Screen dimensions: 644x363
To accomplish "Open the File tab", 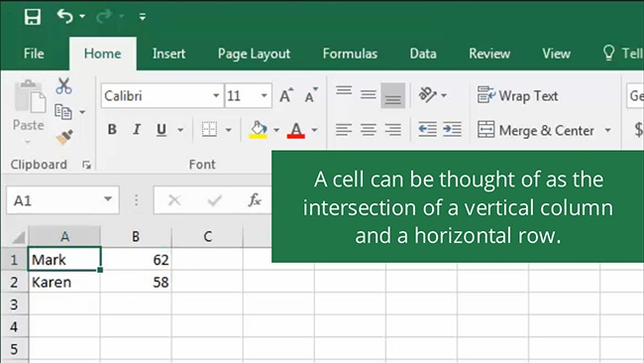I will point(34,54).
